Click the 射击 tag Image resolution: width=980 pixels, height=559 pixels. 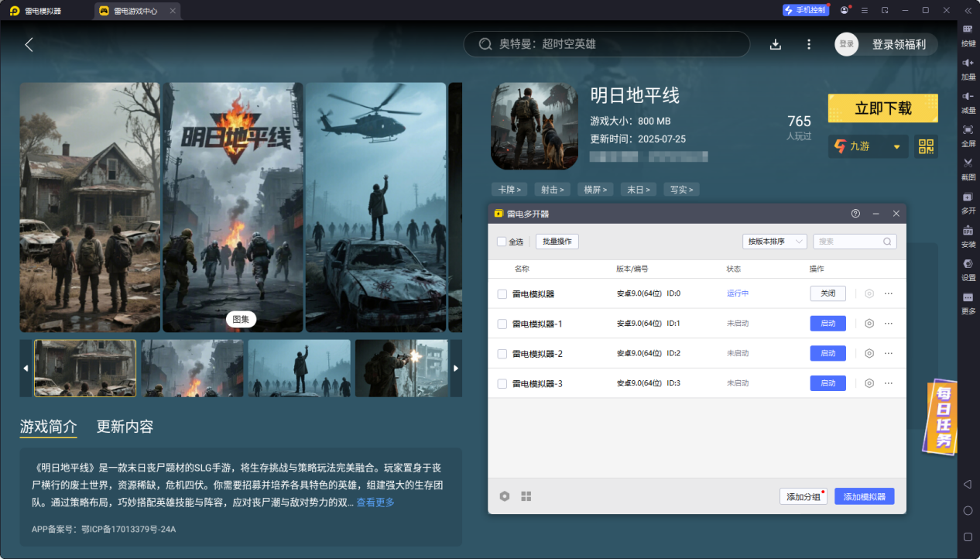(553, 189)
